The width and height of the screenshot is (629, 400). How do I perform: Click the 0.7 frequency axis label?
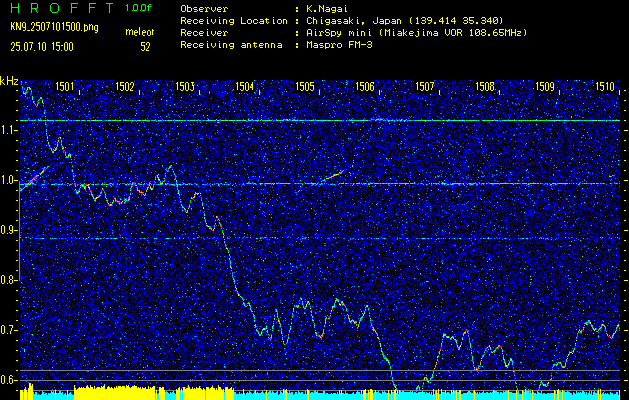(x=9, y=330)
